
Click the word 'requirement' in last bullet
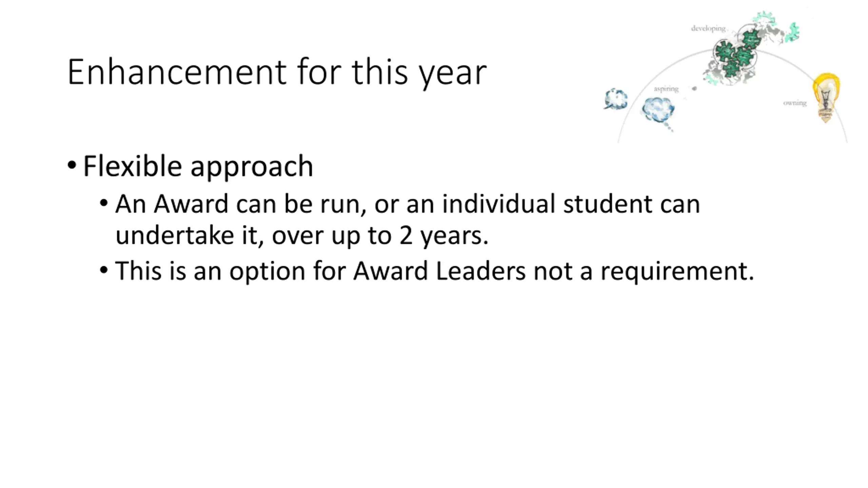674,272
